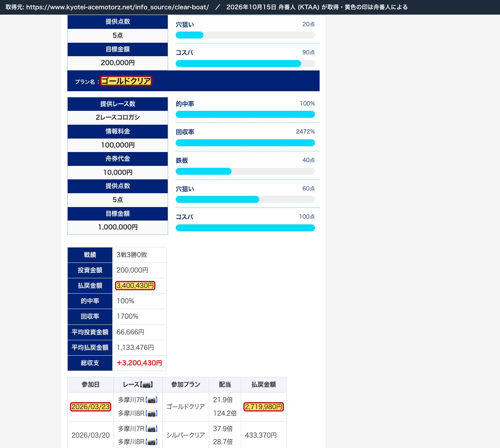Click the 37.9倍 payout odds

click(223, 429)
